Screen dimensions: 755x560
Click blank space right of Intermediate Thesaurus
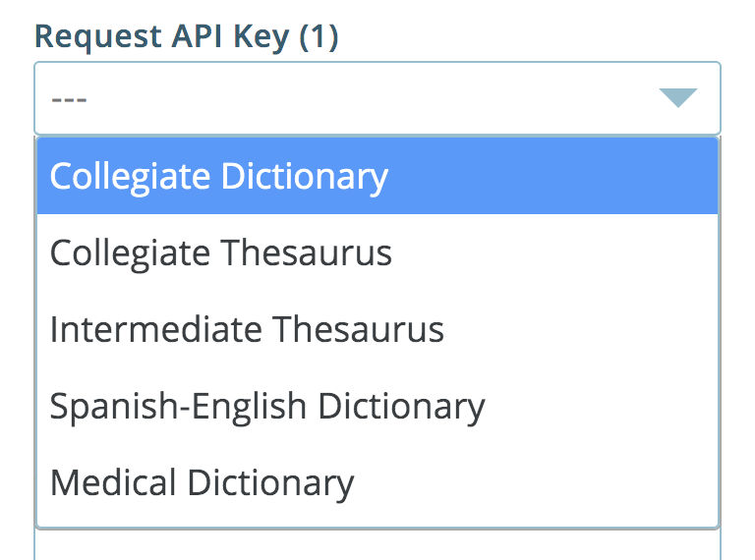580,329
